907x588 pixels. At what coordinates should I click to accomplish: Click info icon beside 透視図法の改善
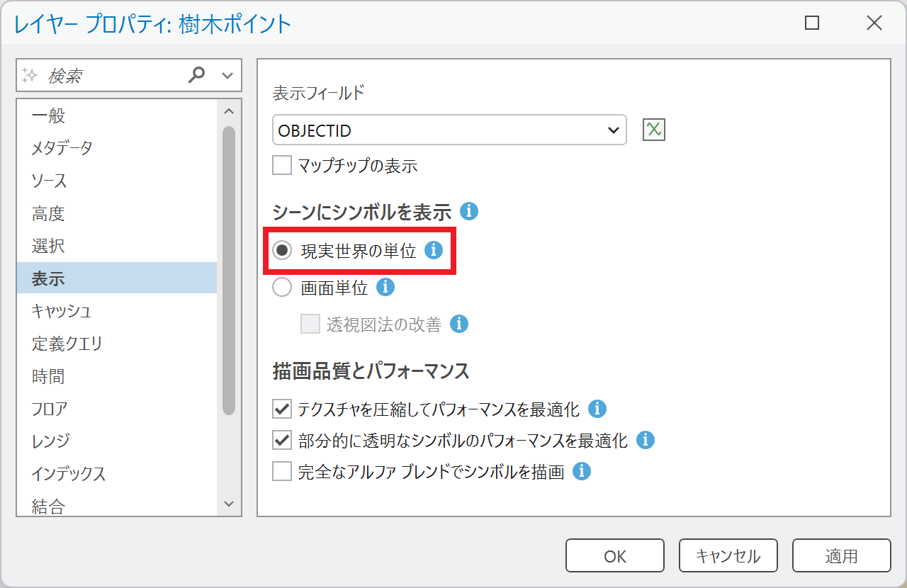[x=459, y=324]
